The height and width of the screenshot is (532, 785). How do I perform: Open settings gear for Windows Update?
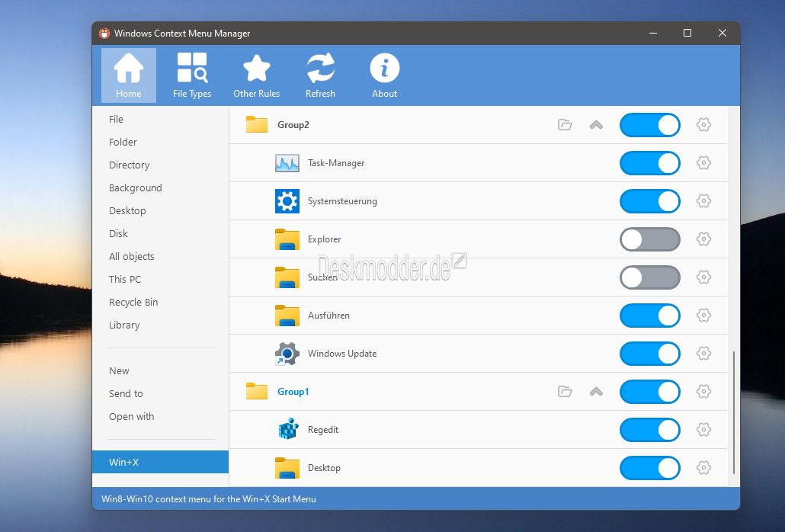704,354
